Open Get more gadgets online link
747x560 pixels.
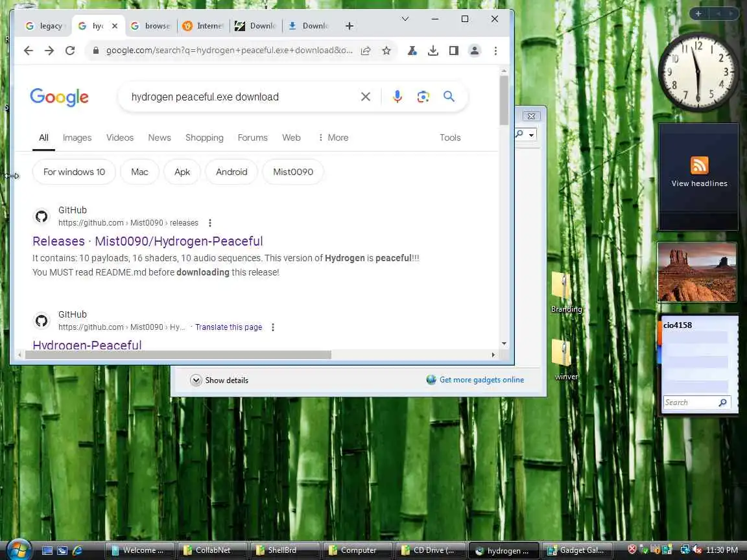point(482,380)
